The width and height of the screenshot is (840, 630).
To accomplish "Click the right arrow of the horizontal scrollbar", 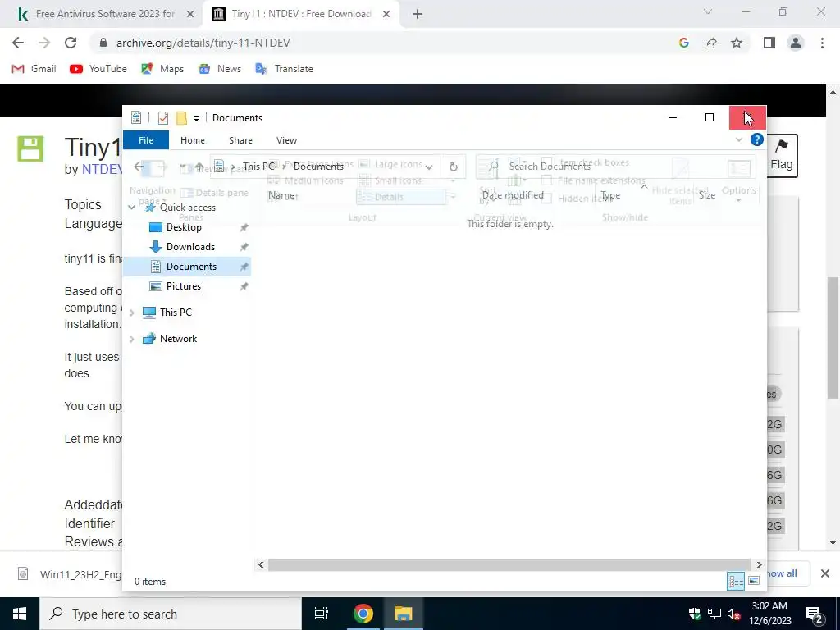I will [x=759, y=564].
